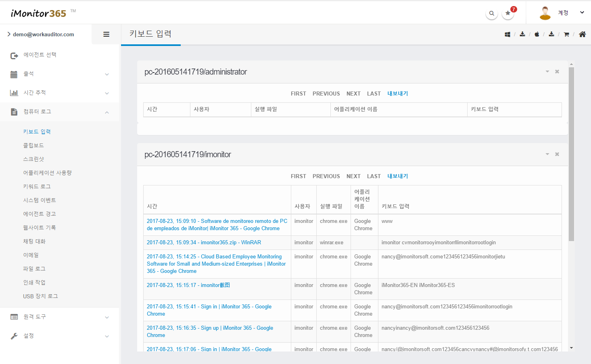Screen dimensions: 591x364
Task: Expand the 시간 추적 menu chevron
Action: pyautogui.click(x=107, y=94)
